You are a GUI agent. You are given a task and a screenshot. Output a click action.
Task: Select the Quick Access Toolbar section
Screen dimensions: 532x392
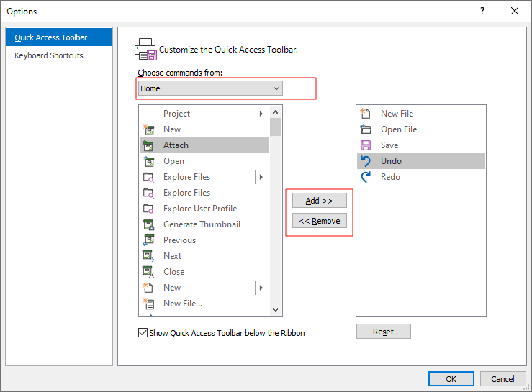[51, 37]
